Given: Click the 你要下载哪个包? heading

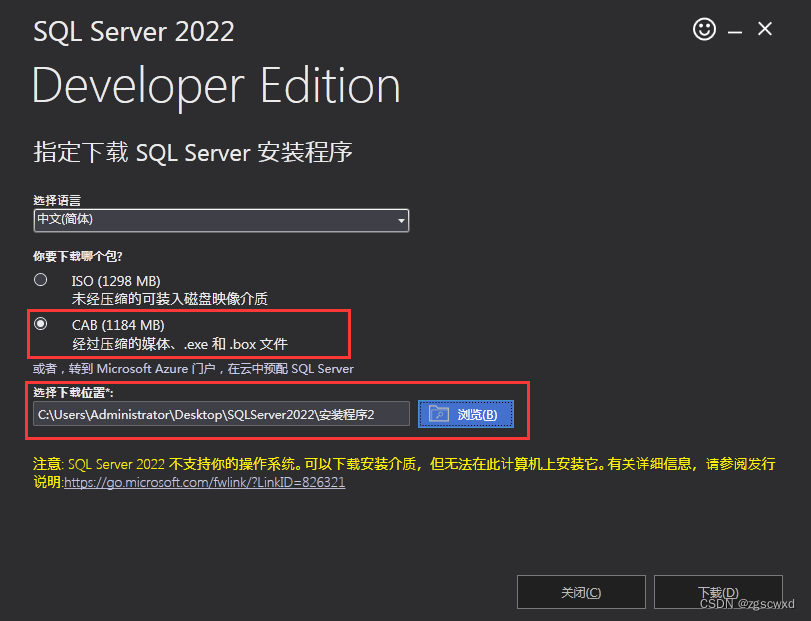Looking at the screenshot, I should point(78,256).
